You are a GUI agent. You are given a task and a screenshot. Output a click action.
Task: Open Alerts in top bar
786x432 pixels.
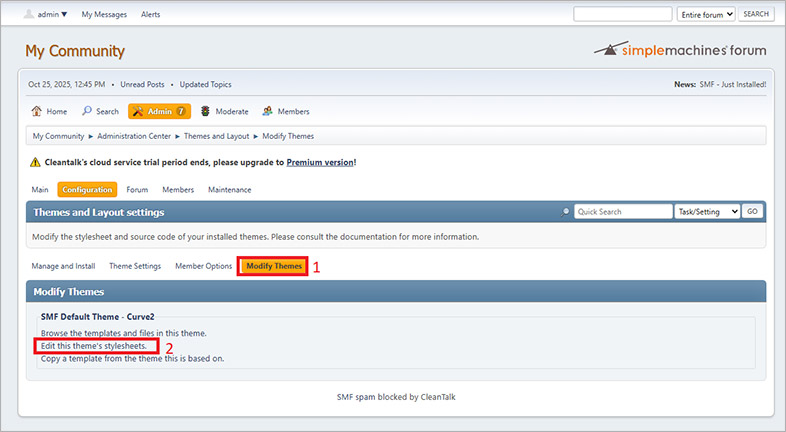[x=150, y=15]
